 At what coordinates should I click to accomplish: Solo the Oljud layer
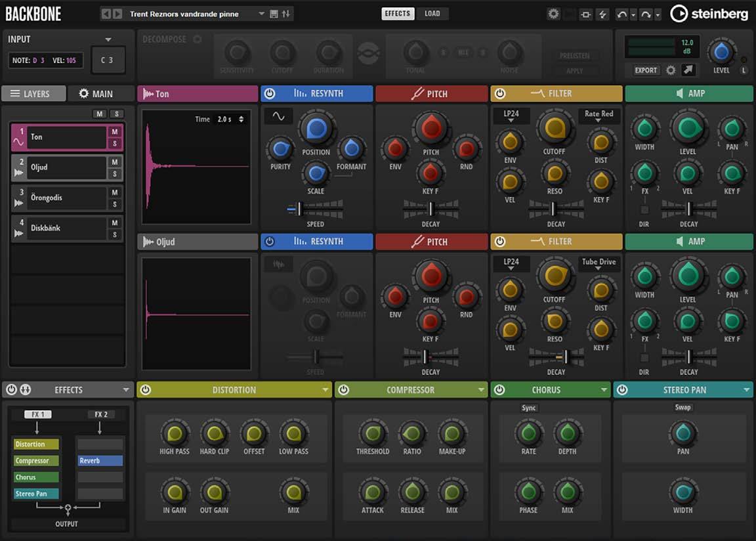point(115,174)
